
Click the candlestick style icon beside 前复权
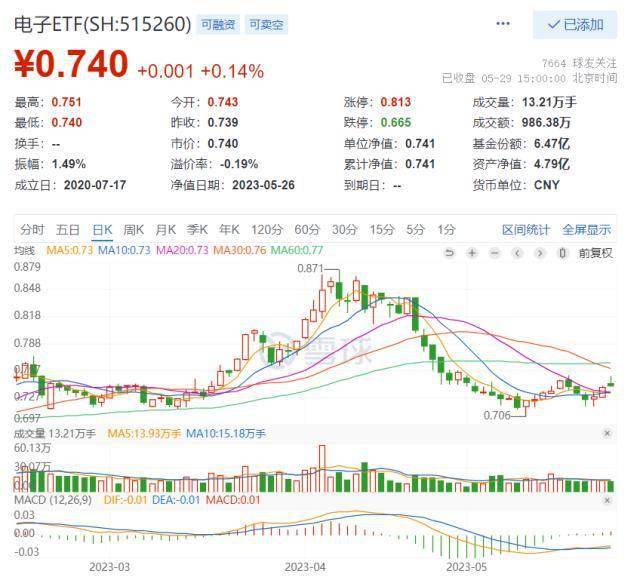tap(564, 251)
